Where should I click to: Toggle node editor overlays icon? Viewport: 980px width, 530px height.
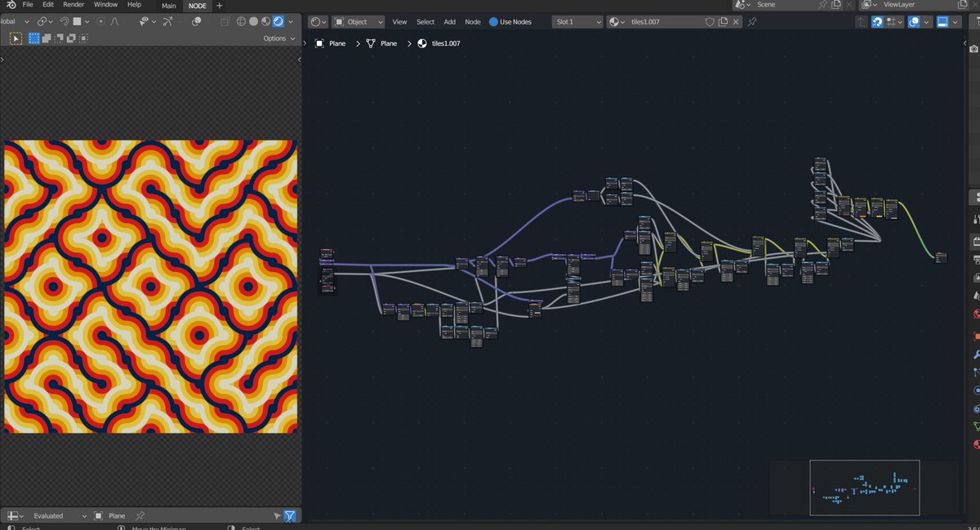(915, 22)
